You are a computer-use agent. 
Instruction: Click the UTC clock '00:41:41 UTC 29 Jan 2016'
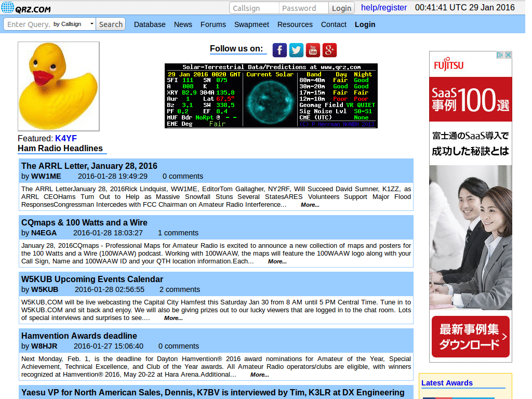pos(465,7)
